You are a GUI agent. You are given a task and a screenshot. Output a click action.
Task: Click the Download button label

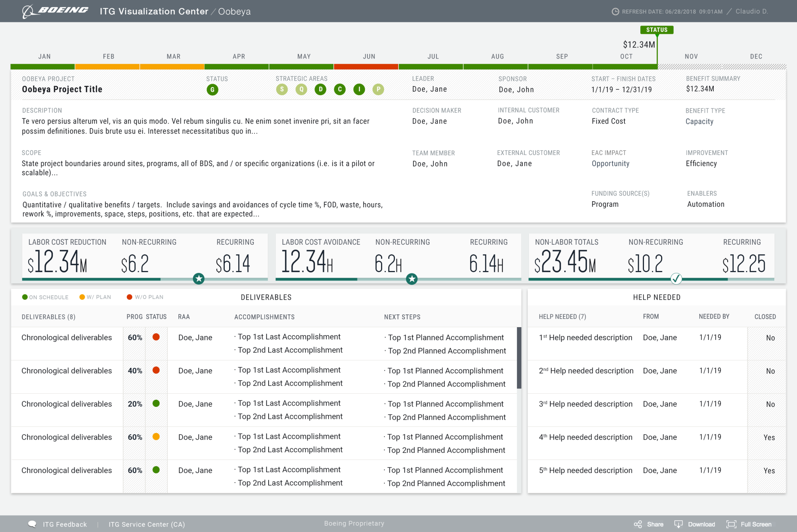701,524
